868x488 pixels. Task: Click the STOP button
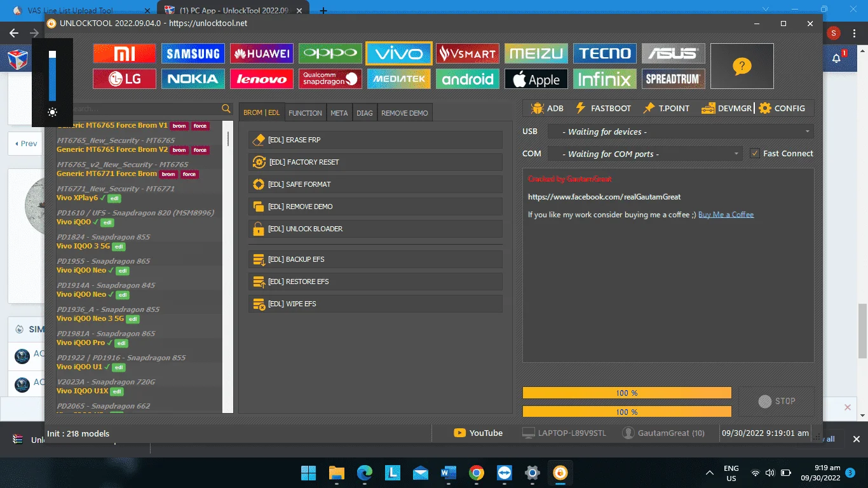(776, 401)
